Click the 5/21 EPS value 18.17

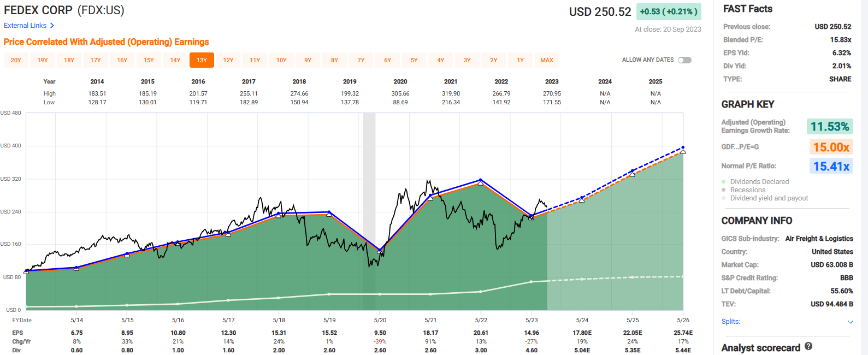[430, 333]
